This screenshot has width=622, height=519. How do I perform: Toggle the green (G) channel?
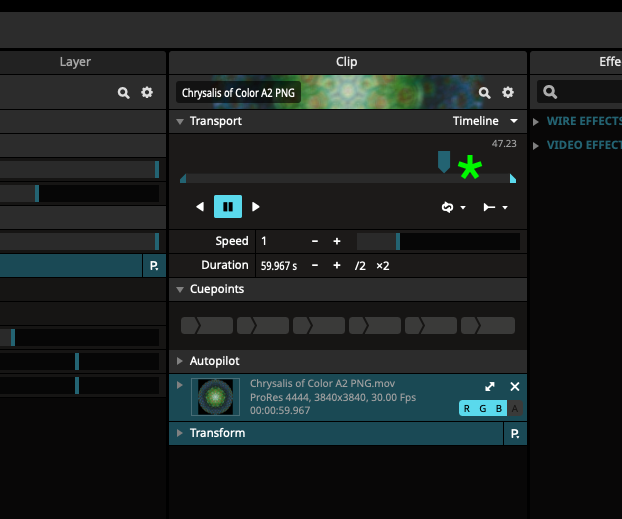tap(483, 408)
